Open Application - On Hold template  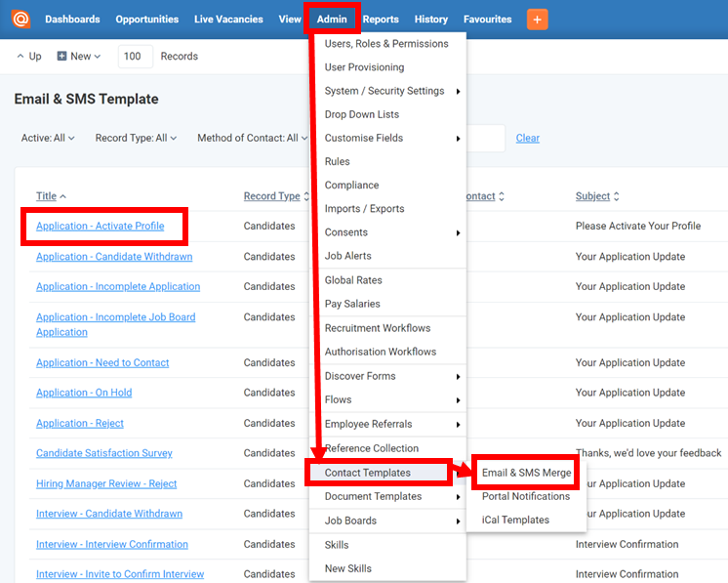click(x=84, y=393)
